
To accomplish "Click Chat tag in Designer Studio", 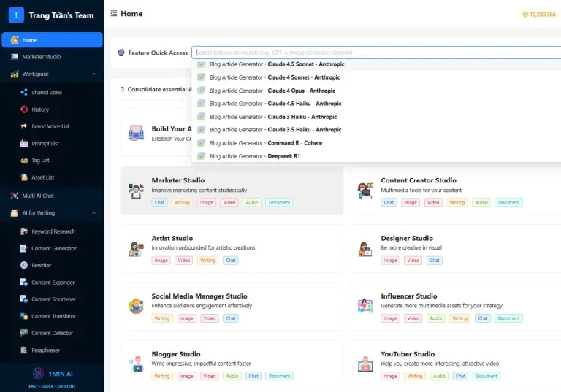I will click(435, 261).
